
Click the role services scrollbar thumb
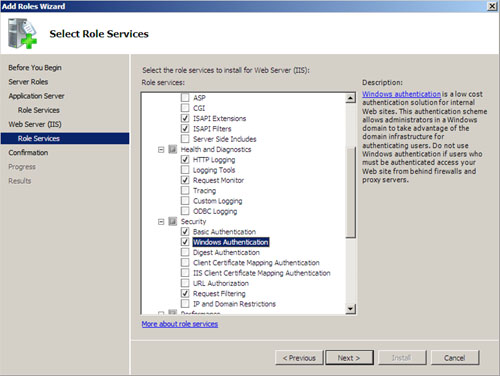[350, 192]
